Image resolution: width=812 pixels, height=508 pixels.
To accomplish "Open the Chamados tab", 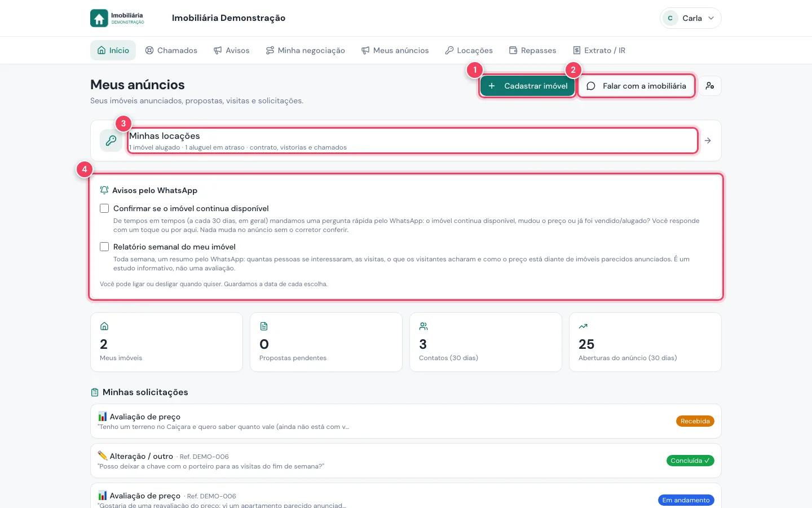I will coord(171,50).
